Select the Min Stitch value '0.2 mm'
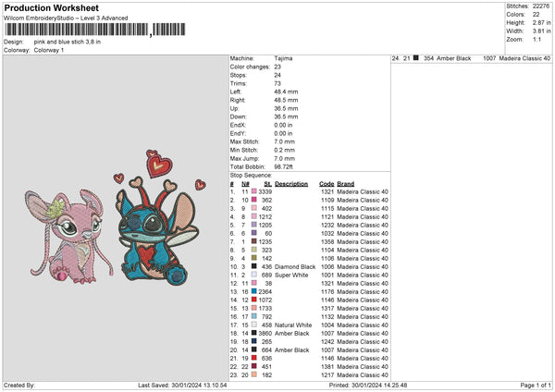 [285, 150]
